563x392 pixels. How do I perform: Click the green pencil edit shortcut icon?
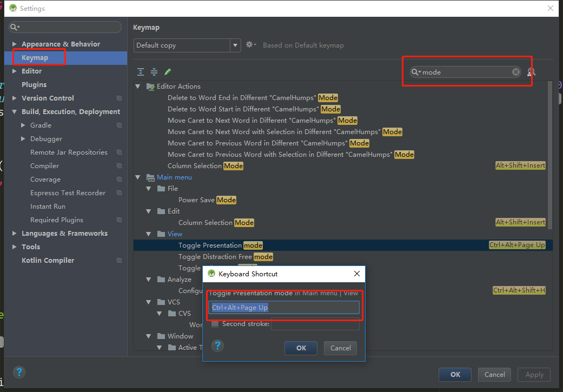tap(168, 72)
